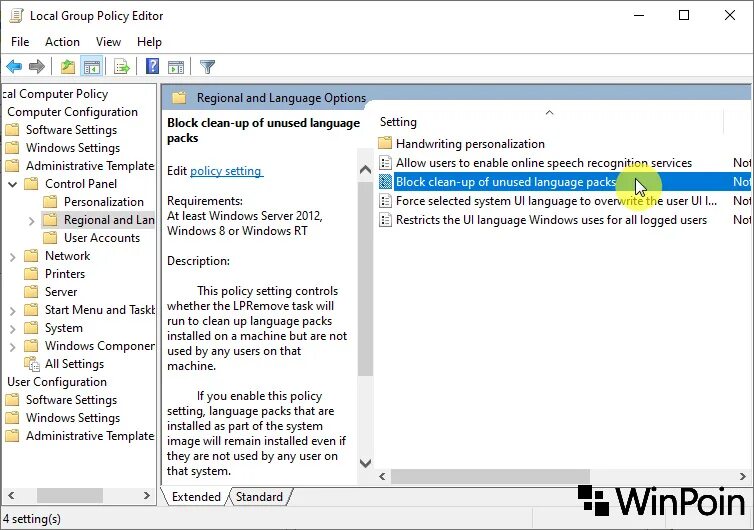Click the Regional and Language Options header folder icon

coord(179,98)
